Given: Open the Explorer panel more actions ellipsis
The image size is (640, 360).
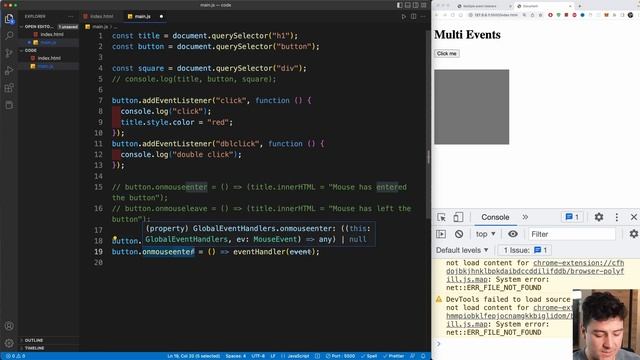Looking at the screenshot, I should pyautogui.click(x=71, y=16).
